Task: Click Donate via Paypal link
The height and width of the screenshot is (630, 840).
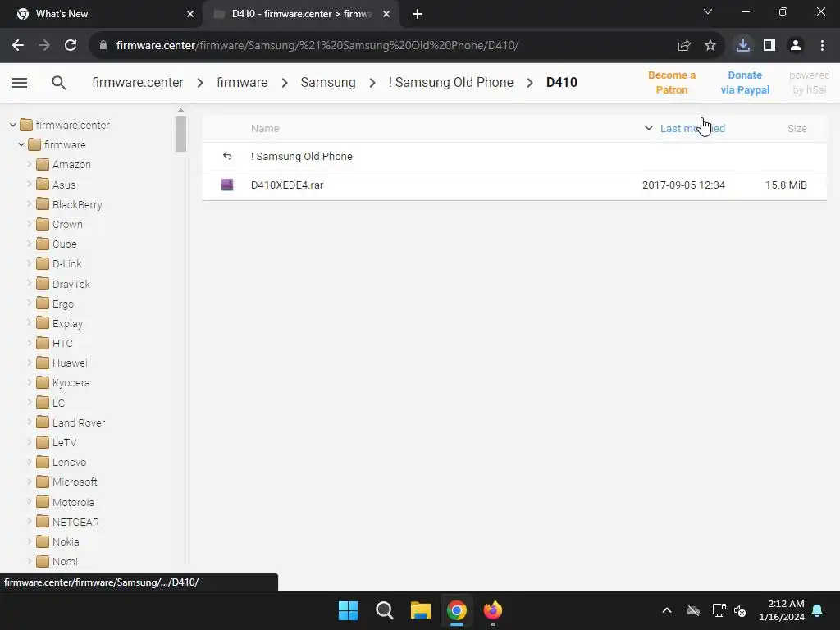Action: pyautogui.click(x=745, y=83)
